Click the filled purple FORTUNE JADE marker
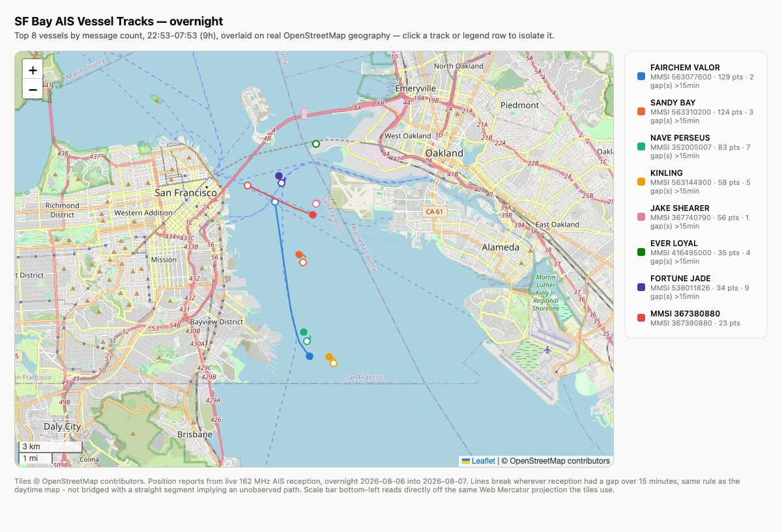Image resolution: width=782 pixels, height=532 pixels. [x=279, y=176]
